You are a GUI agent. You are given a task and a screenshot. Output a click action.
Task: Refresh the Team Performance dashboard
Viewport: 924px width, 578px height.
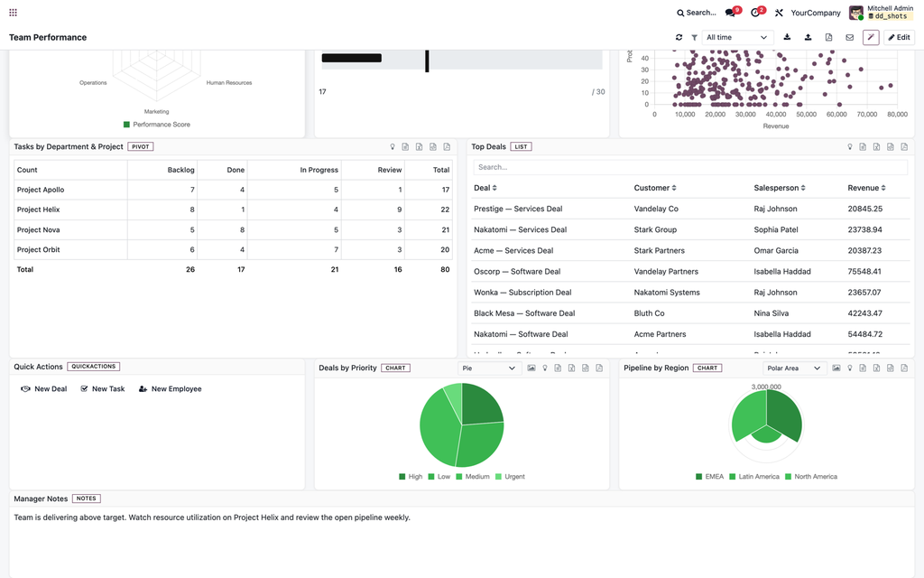point(679,37)
